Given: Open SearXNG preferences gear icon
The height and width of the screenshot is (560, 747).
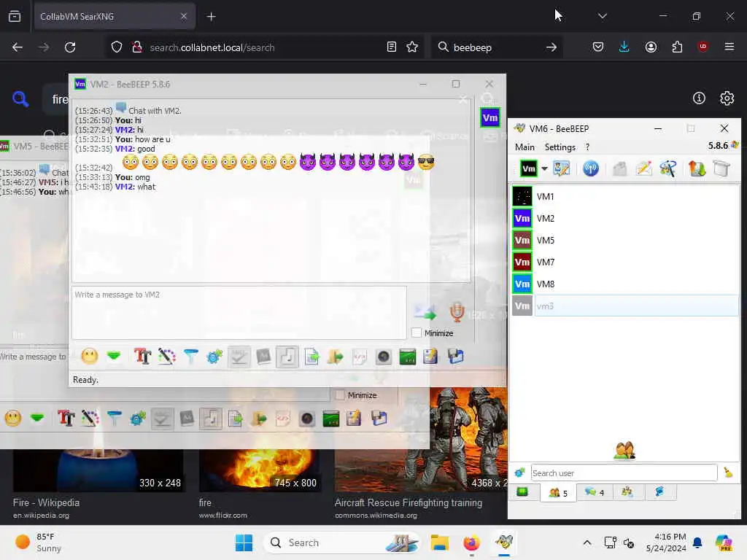Looking at the screenshot, I should (727, 98).
